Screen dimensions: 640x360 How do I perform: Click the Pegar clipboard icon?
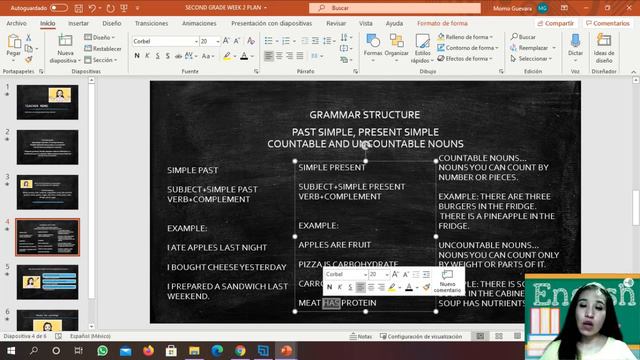14,41
